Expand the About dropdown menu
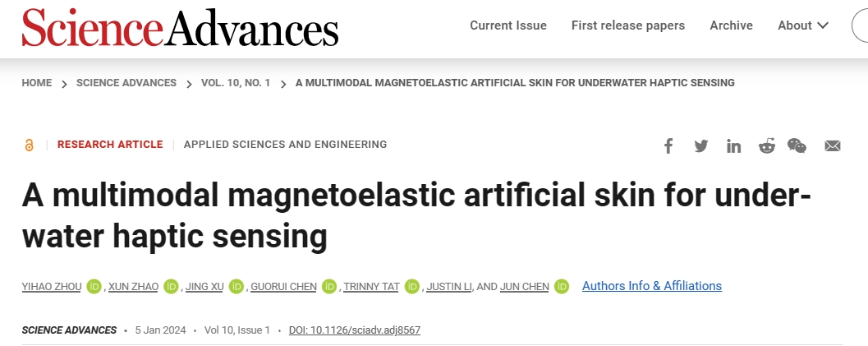Screen dimensions: 868x346 point(802,25)
